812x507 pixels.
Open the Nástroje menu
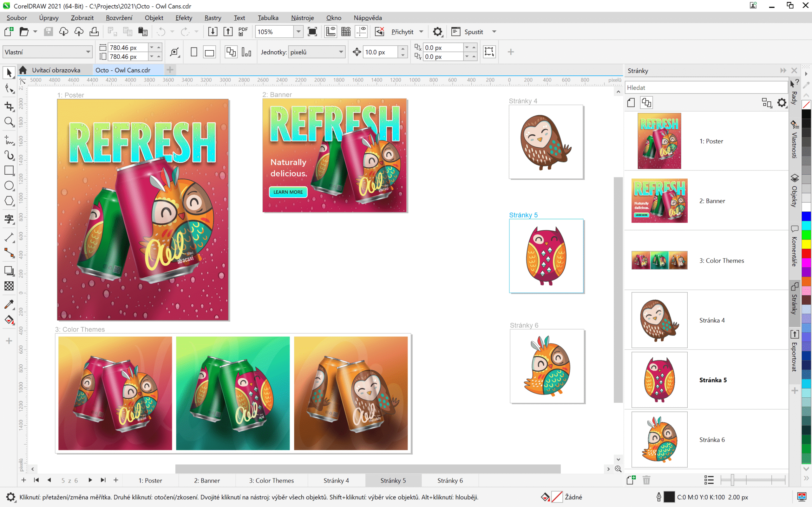click(x=302, y=17)
